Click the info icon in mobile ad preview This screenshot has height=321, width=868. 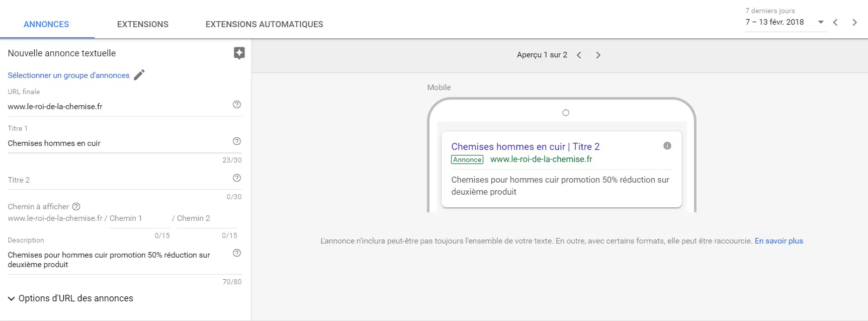click(667, 146)
